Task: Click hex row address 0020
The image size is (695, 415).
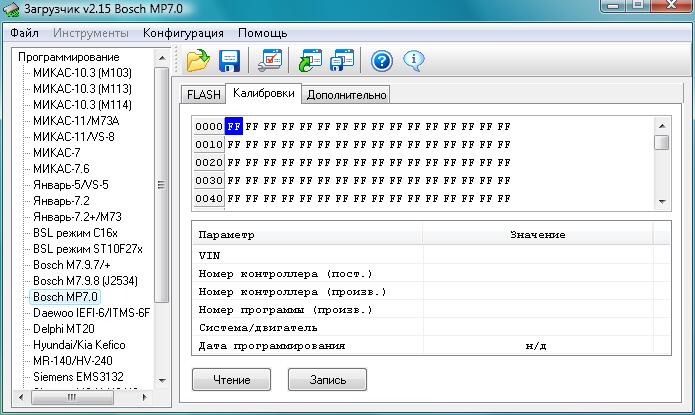Action: point(209,163)
